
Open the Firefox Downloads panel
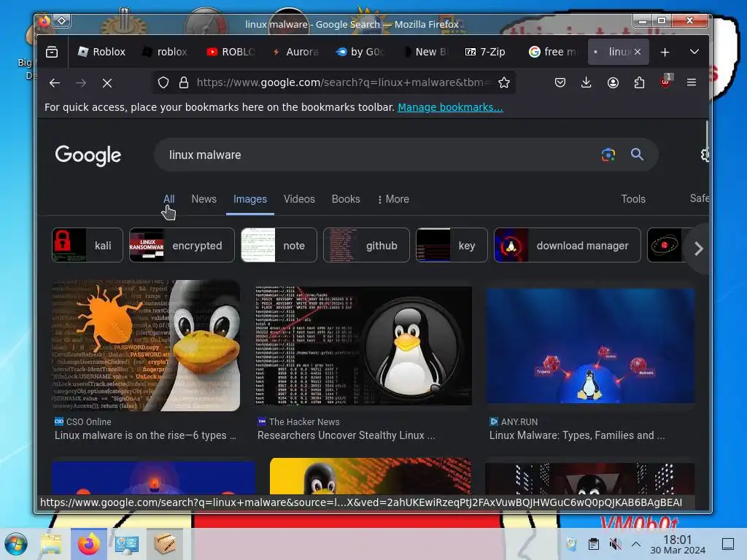tap(587, 83)
